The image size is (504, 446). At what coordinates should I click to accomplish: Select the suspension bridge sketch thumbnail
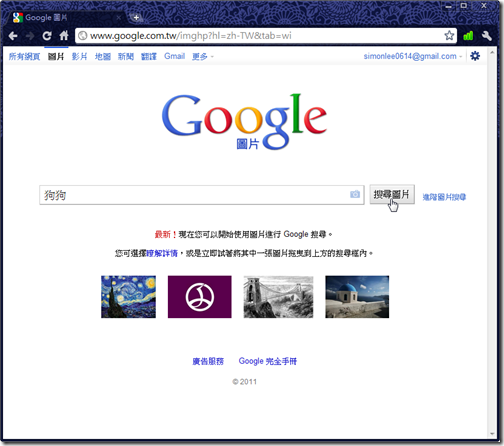coord(278,297)
